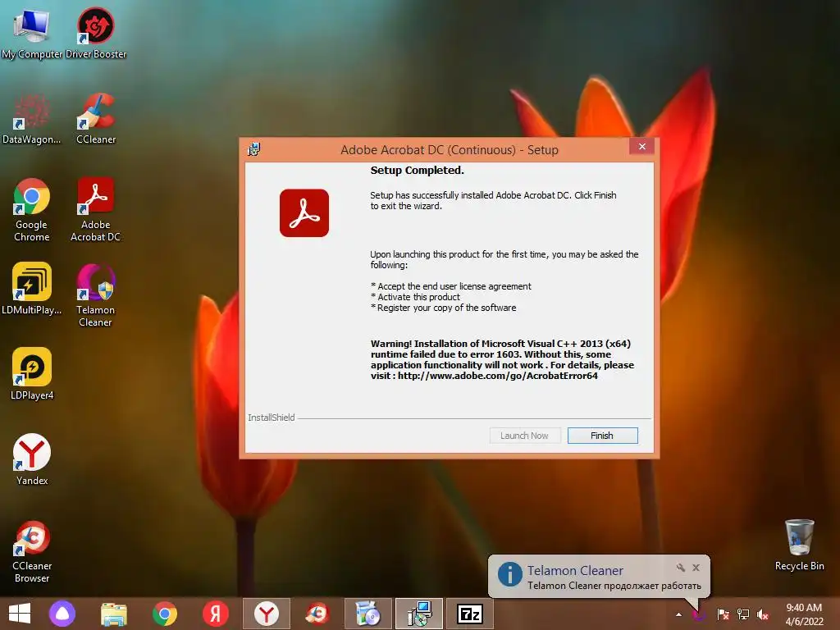Image resolution: width=840 pixels, height=630 pixels.
Task: Open the 7-Zip taskbar item
Action: tap(470, 614)
